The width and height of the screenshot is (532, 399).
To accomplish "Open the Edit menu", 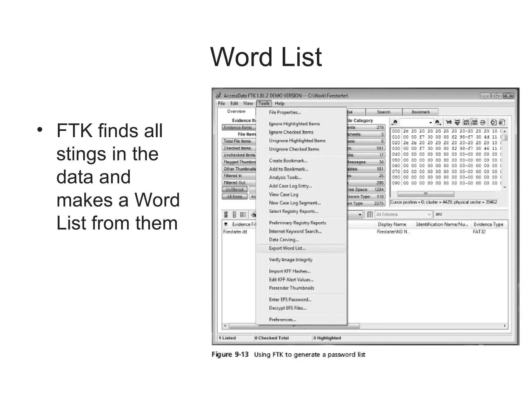I will pyautogui.click(x=234, y=103).
